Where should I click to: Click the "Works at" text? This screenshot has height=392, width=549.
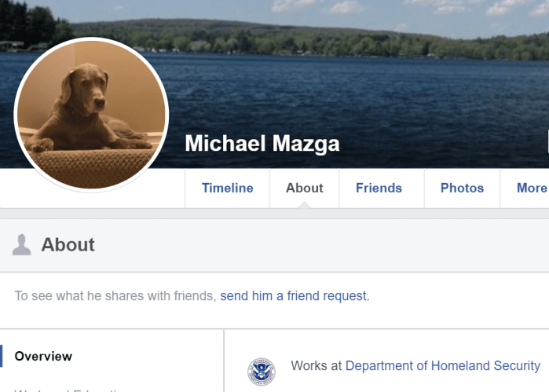(x=317, y=365)
